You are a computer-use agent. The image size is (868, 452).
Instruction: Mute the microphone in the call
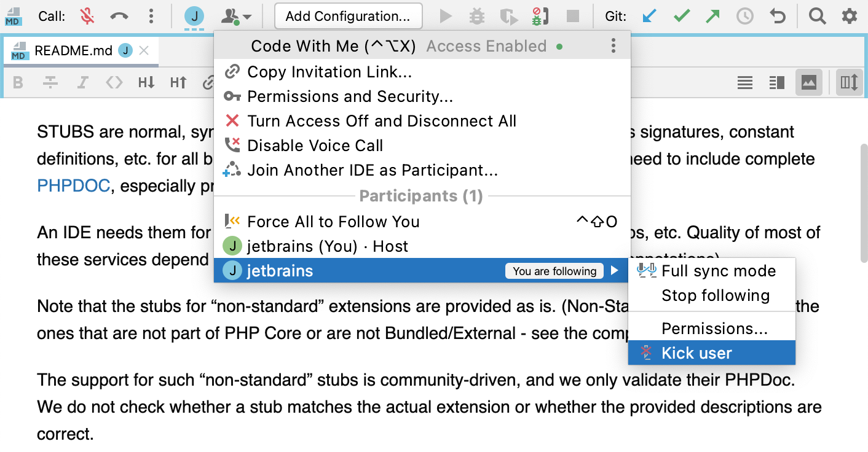[x=87, y=17]
